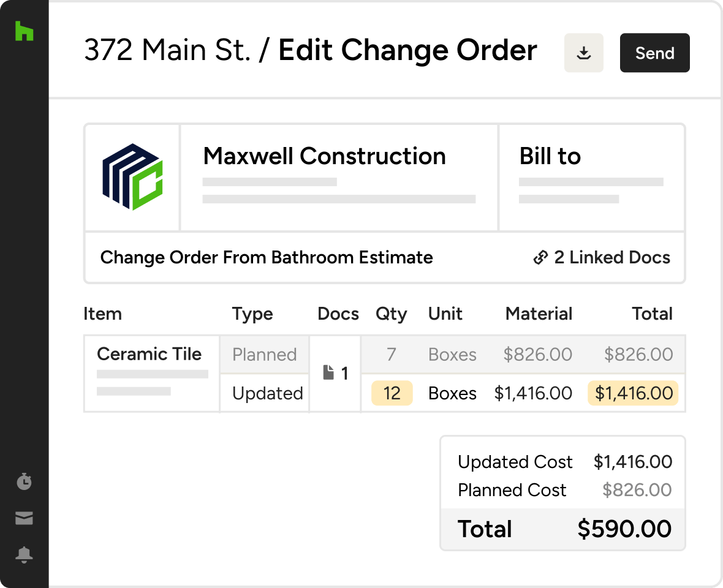Select the Ceramic Tile item name
This screenshot has height=588, width=723.
[149, 354]
